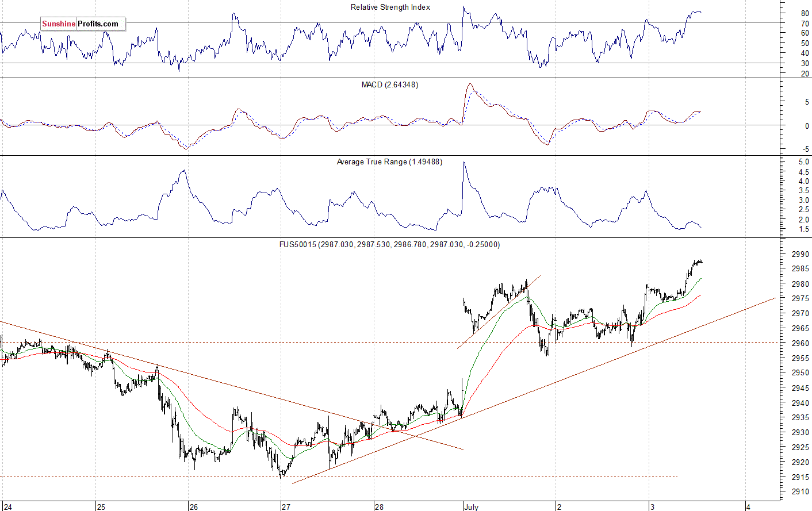812x511 pixels.
Task: Click RSI axis value 30
Action: pyautogui.click(x=805, y=64)
